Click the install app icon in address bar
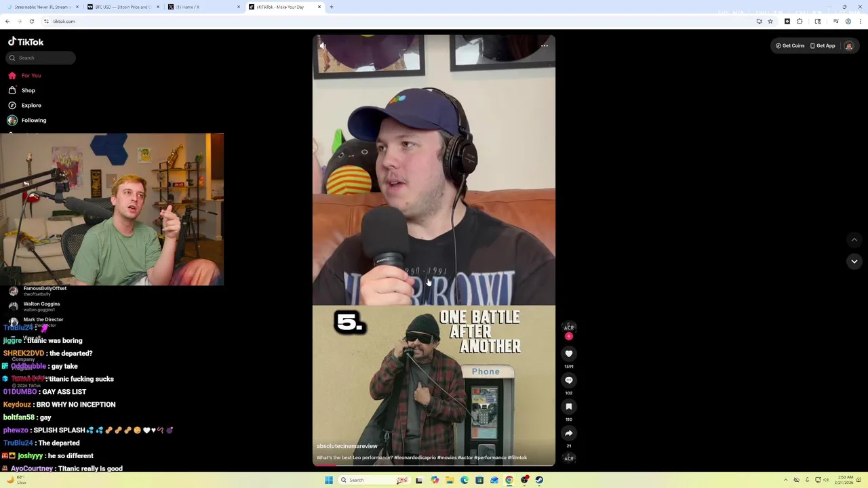 (x=759, y=21)
